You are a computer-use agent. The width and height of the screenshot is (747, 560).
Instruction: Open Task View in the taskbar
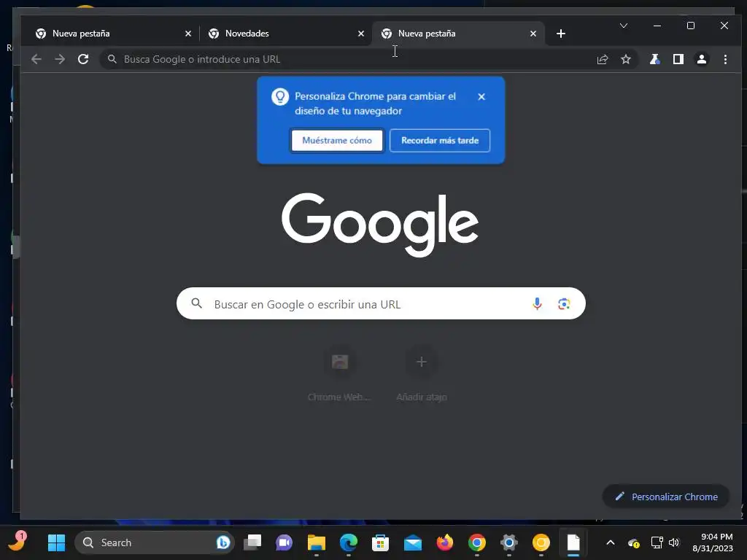(252, 542)
